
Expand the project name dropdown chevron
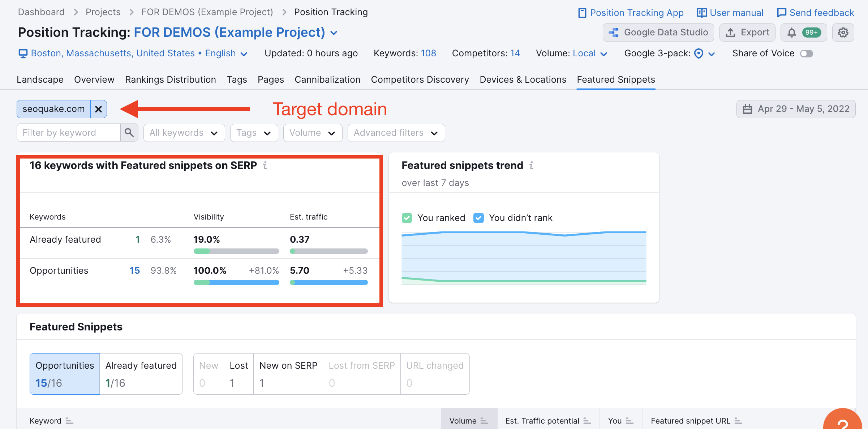334,33
